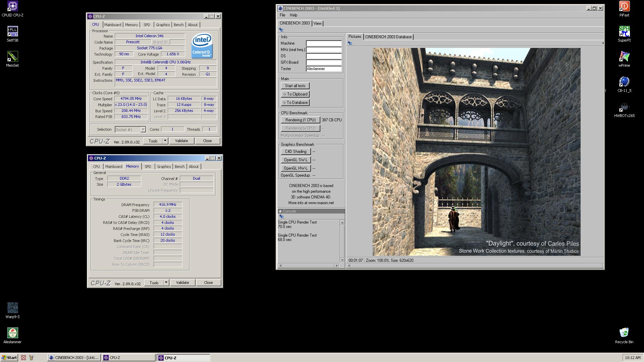
Task: Click the MHz (real freq.) input field
Action: click(x=324, y=50)
